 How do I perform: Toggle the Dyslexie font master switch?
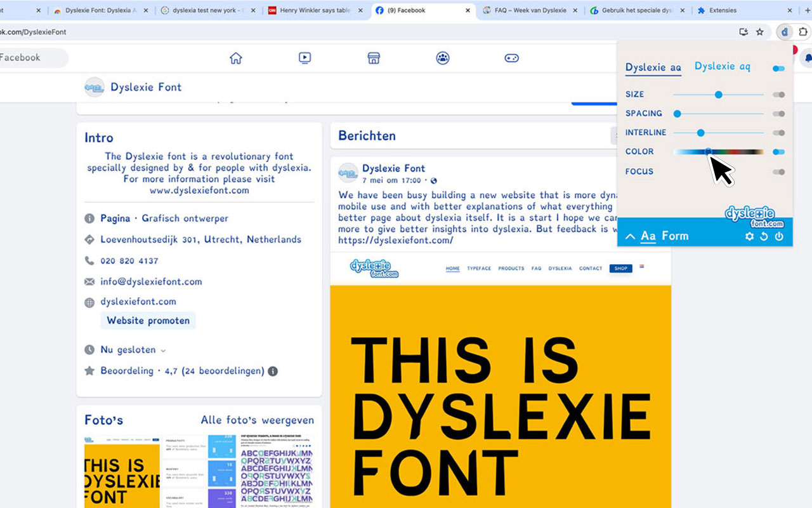pyautogui.click(x=778, y=69)
